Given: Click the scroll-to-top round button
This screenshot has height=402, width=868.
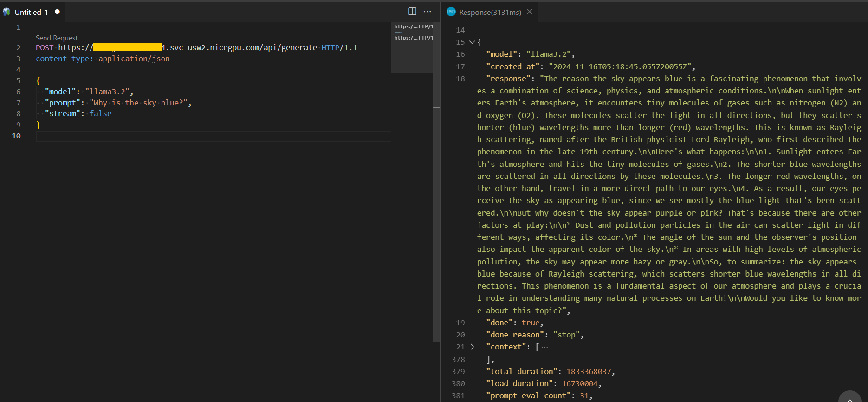Looking at the screenshot, I should point(849,398).
